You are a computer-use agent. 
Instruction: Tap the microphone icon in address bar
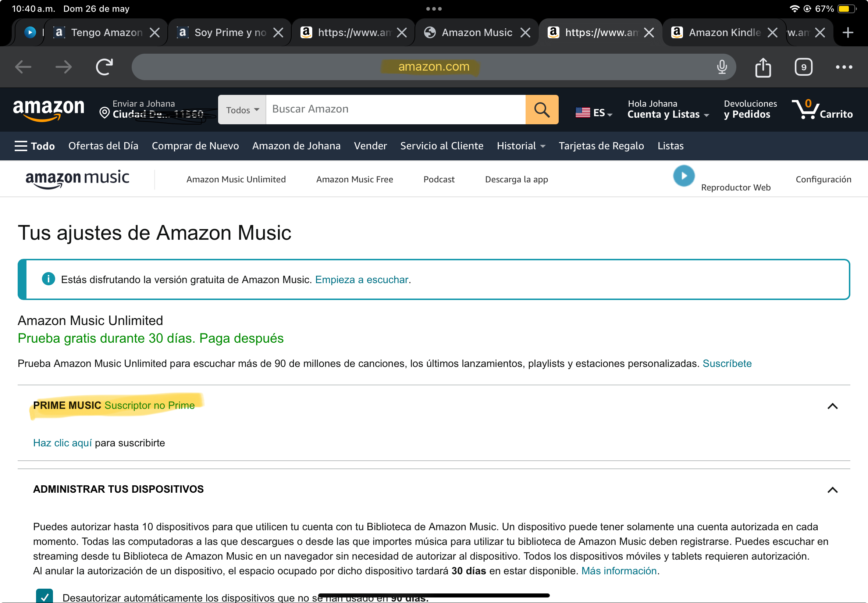(721, 67)
